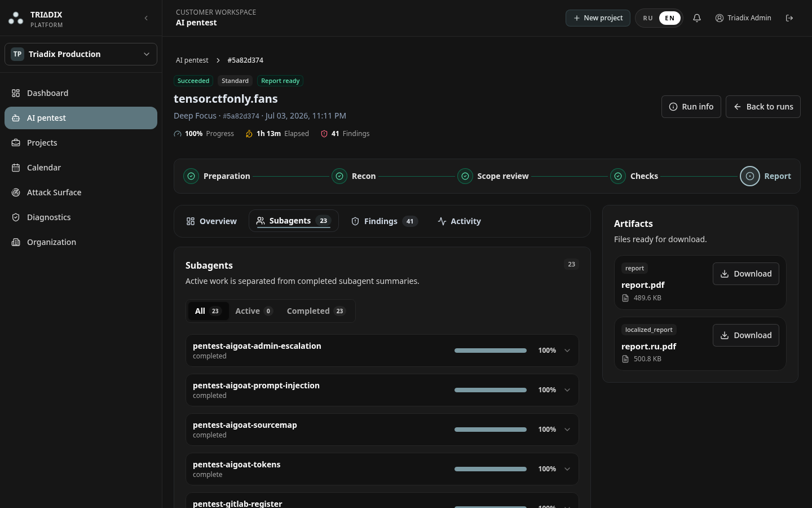Click the pentest-aigoat-tokens subagent name
The image size is (812, 508).
[x=236, y=465]
